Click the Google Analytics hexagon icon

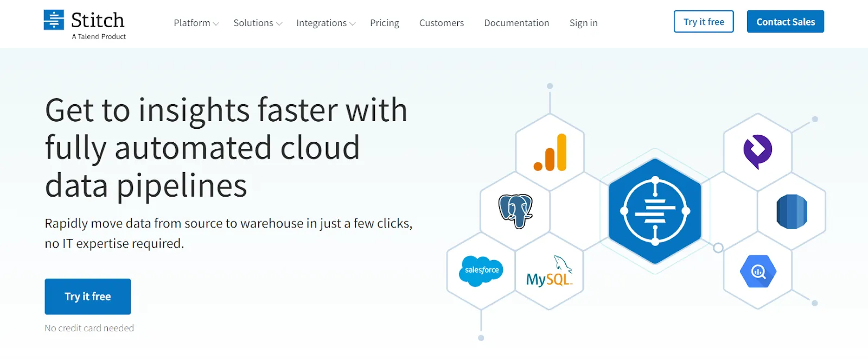pos(550,153)
